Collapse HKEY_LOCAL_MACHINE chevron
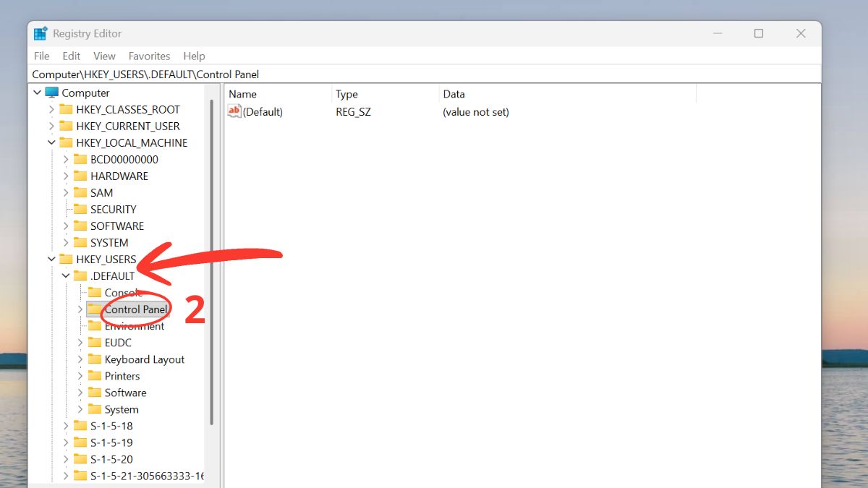 point(51,142)
